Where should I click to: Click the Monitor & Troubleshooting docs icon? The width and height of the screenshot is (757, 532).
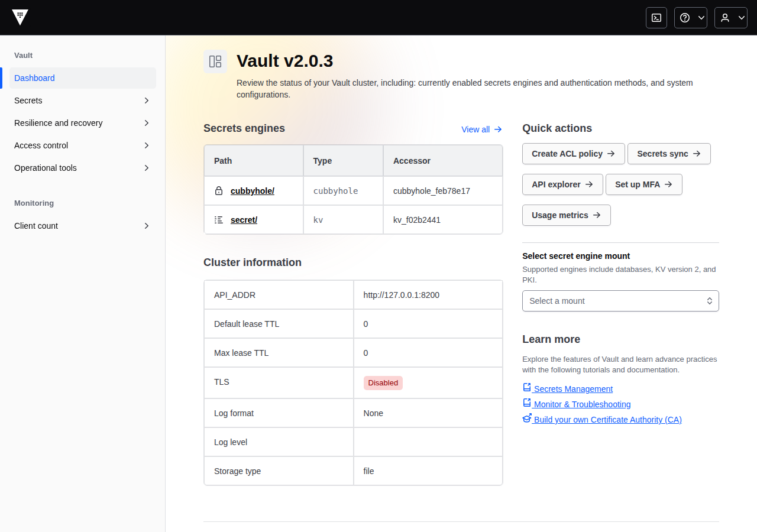tap(527, 403)
